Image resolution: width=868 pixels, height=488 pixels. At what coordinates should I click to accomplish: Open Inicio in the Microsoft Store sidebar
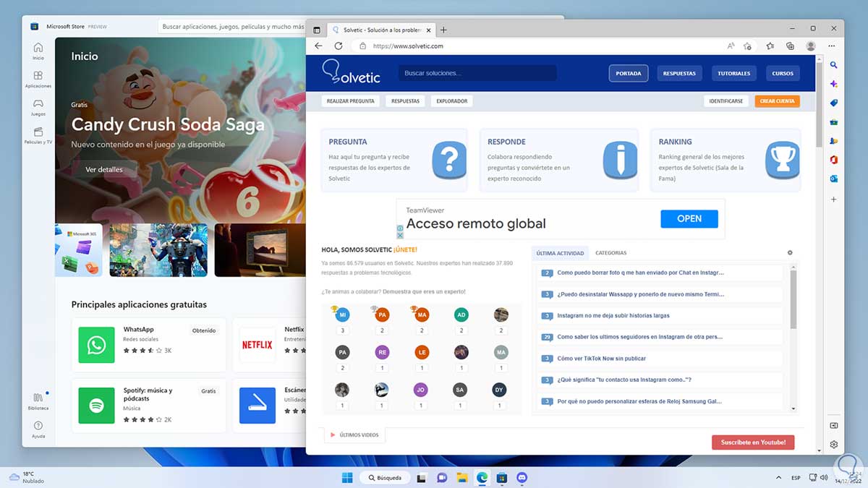(x=38, y=51)
